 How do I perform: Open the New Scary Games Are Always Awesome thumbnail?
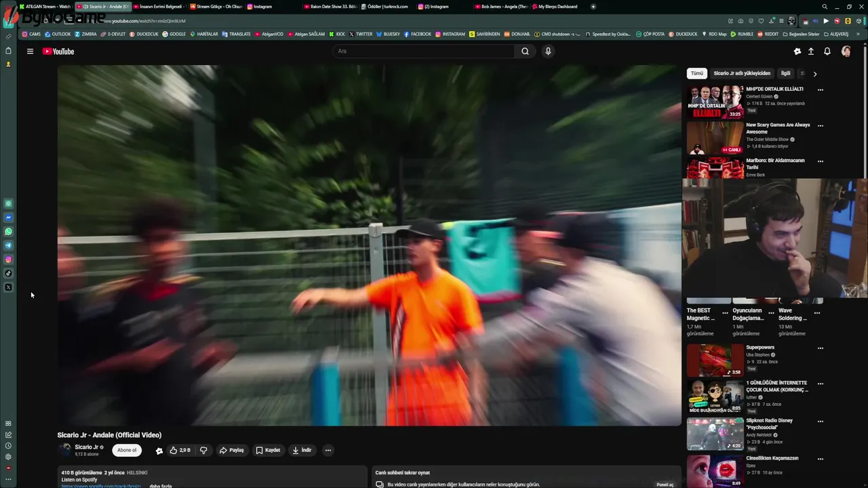click(x=715, y=138)
